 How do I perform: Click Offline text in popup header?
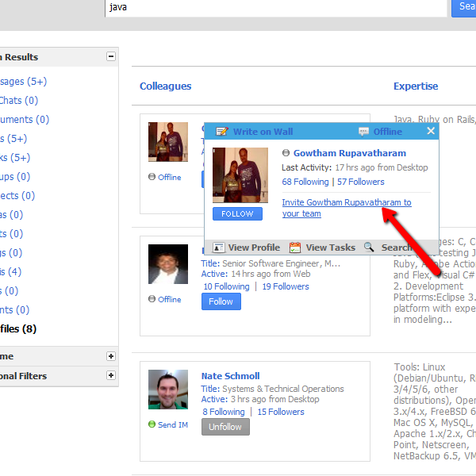tap(388, 132)
